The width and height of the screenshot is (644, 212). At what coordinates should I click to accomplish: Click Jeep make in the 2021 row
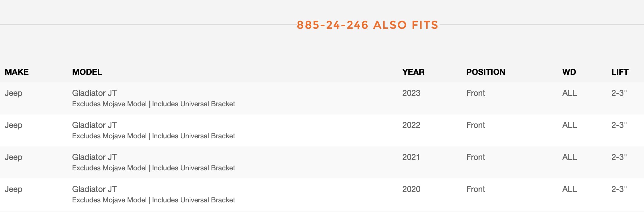coord(13,158)
